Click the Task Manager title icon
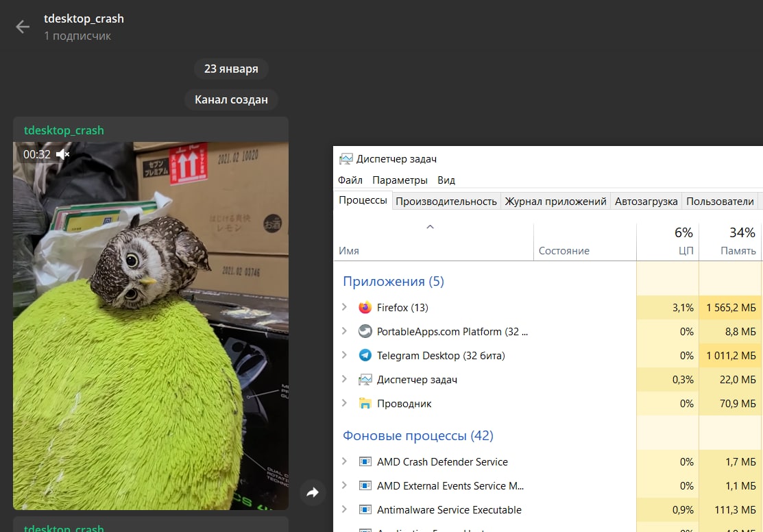 tap(346, 158)
